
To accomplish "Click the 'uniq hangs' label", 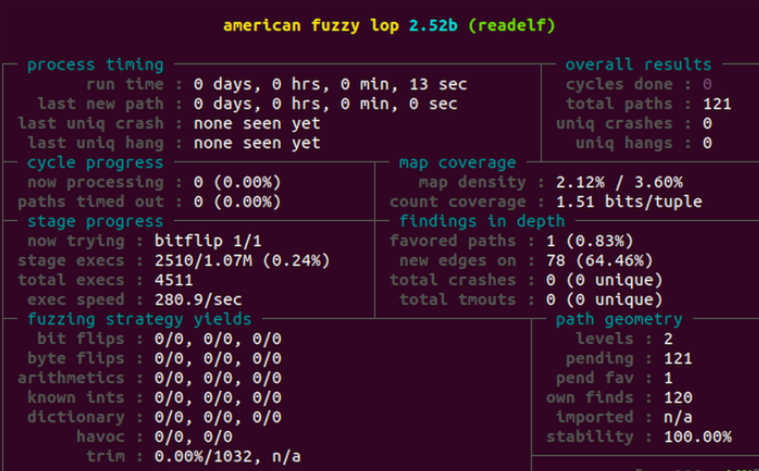I will pyautogui.click(x=624, y=143).
